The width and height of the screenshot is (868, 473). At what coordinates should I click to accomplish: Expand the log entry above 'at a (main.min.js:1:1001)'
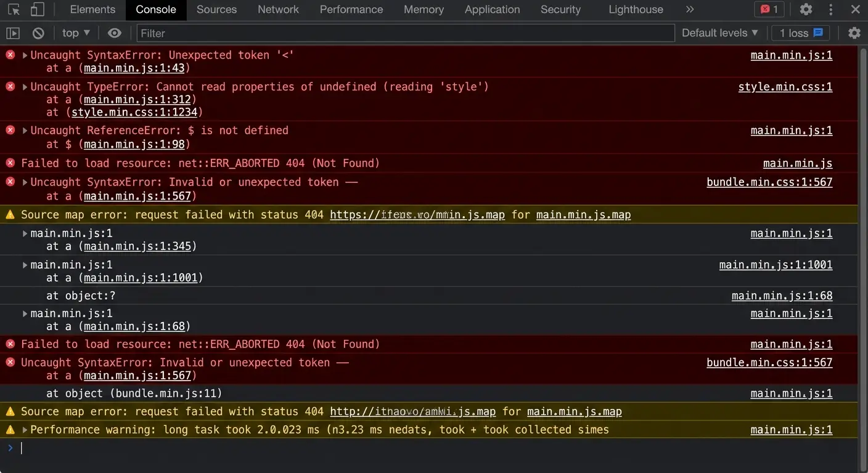[x=25, y=265]
